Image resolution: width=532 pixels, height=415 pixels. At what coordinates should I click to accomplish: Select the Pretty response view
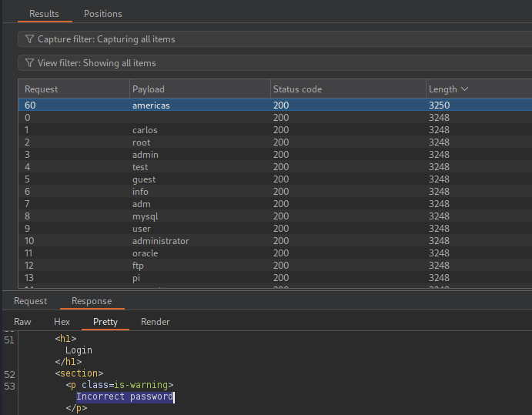tap(105, 322)
